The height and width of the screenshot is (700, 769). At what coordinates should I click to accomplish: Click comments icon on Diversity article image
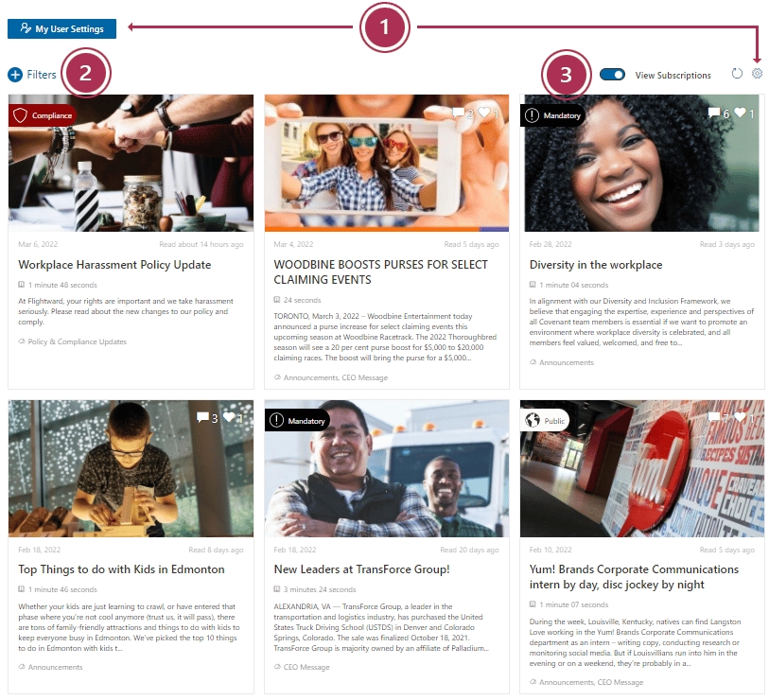click(714, 114)
